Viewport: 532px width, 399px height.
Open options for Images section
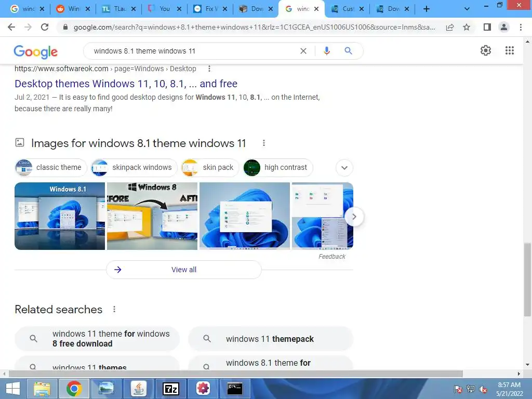pos(263,143)
